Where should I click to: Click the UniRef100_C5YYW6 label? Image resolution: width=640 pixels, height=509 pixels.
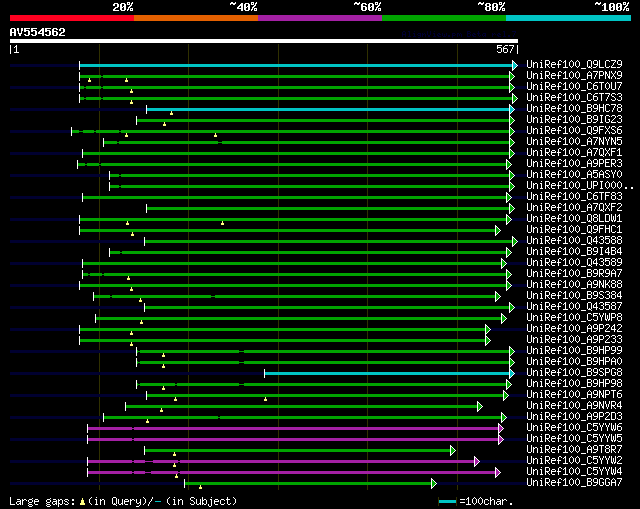click(574, 428)
